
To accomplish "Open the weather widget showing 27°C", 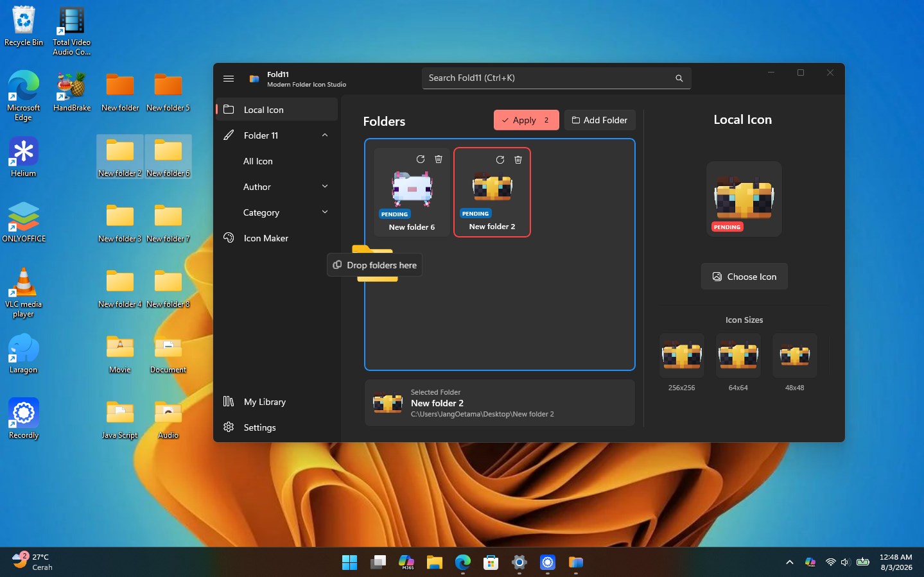I will pyautogui.click(x=33, y=562).
